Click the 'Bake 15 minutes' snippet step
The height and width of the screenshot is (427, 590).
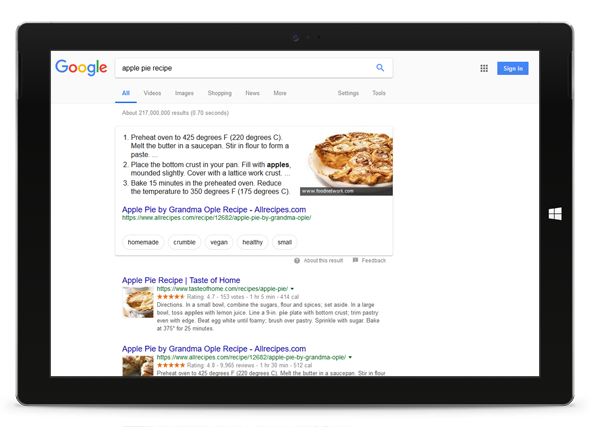[x=210, y=187]
